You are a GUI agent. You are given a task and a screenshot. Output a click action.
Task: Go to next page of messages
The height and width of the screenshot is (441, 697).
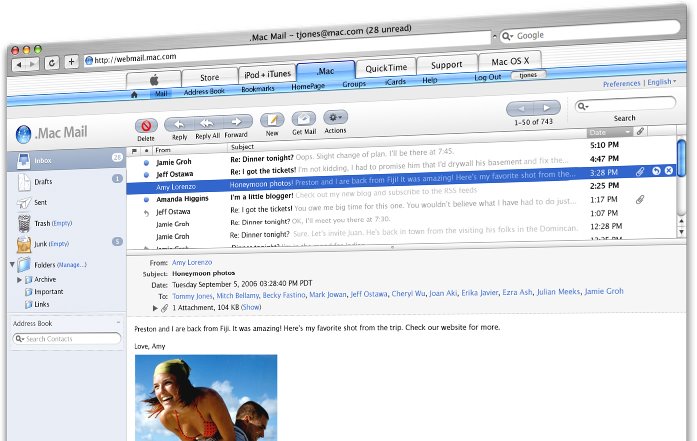pyautogui.click(x=547, y=108)
